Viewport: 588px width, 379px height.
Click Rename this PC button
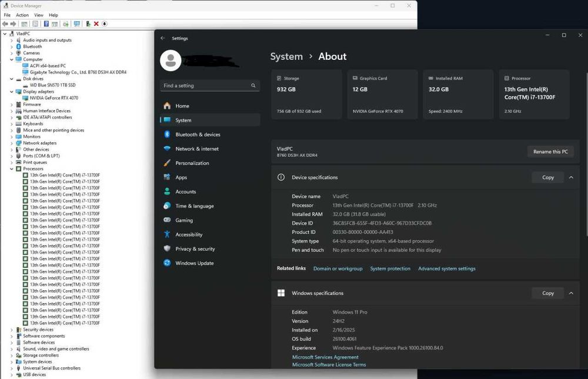(x=550, y=152)
